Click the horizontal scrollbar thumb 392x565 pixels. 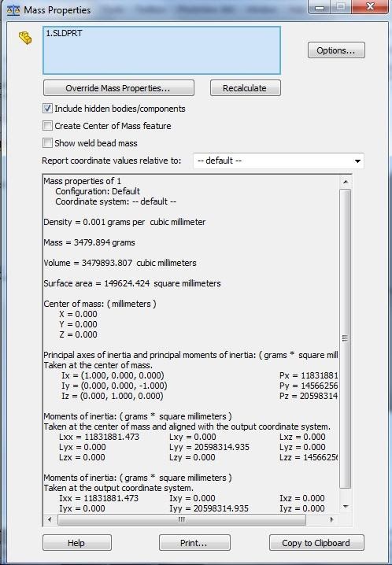click(182, 519)
